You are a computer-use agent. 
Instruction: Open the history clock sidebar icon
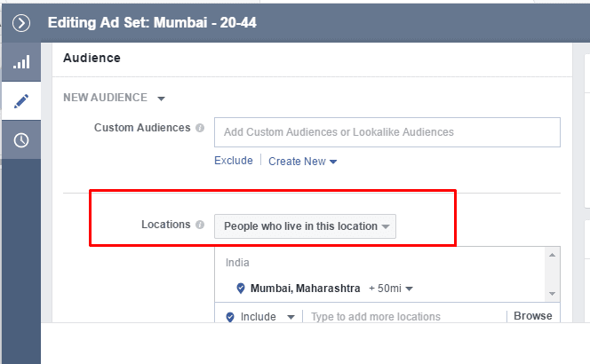(x=21, y=140)
